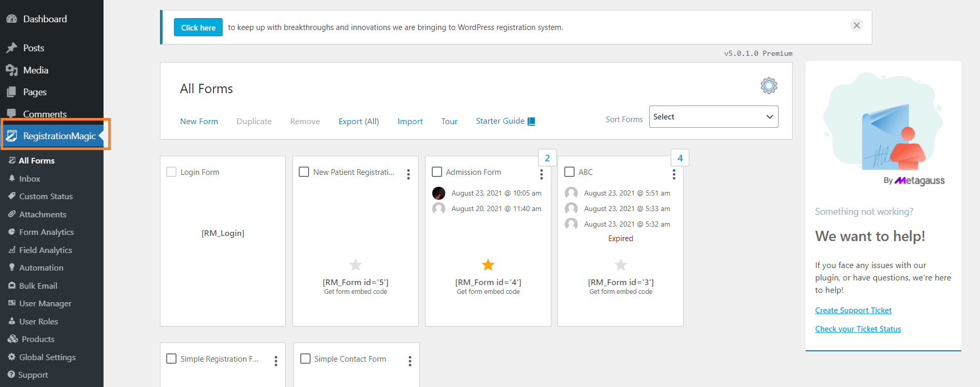Open Form Analytics in the sidebar
The height and width of the screenshot is (387, 980).
click(46, 232)
